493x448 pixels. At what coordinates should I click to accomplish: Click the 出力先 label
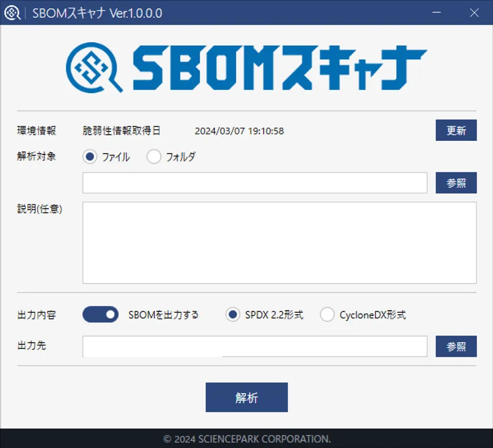pos(32,345)
